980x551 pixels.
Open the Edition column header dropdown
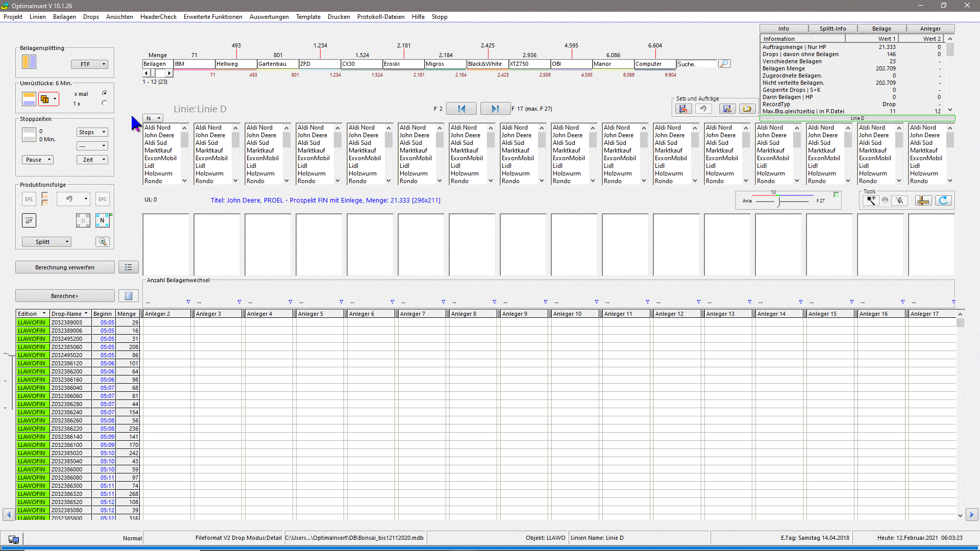pos(44,314)
